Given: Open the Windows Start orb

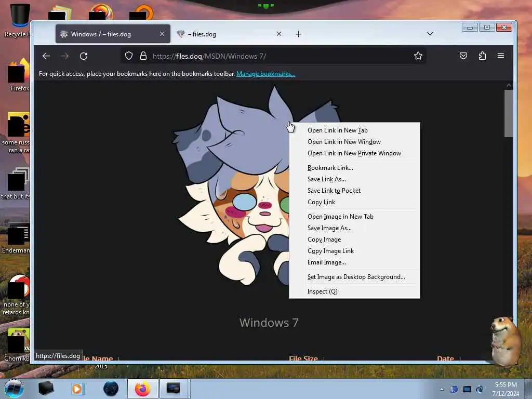Looking at the screenshot, I should pos(14,389).
